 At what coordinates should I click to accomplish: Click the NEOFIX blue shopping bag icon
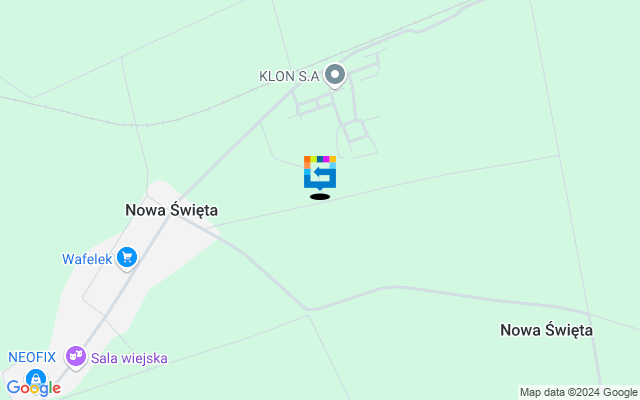(x=36, y=379)
